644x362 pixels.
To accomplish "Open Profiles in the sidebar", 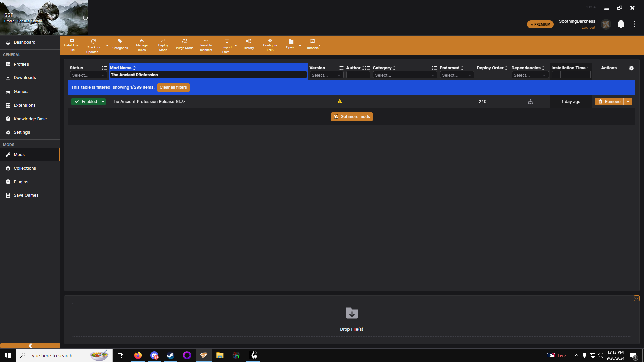I will coord(30,64).
